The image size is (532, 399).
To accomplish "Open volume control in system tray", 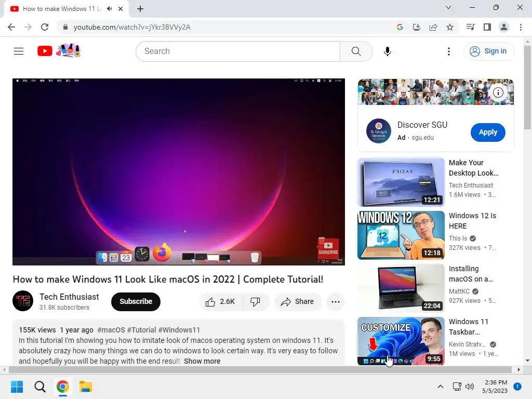I will (x=470, y=387).
